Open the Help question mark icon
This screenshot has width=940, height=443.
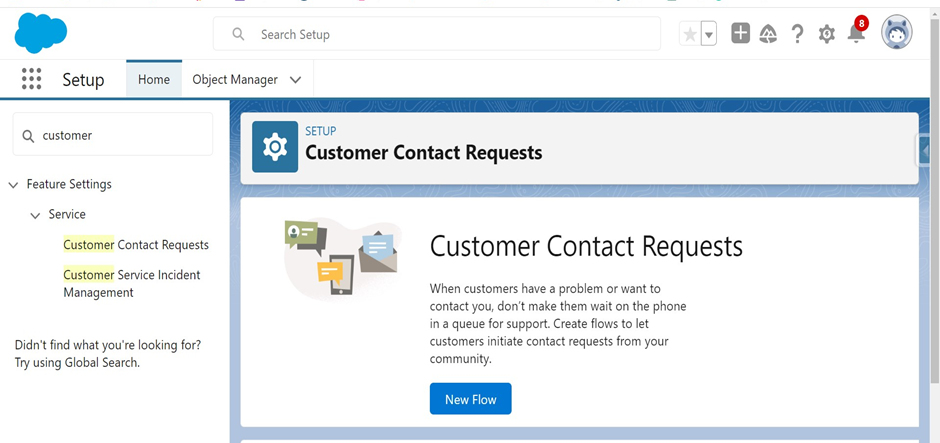click(797, 34)
